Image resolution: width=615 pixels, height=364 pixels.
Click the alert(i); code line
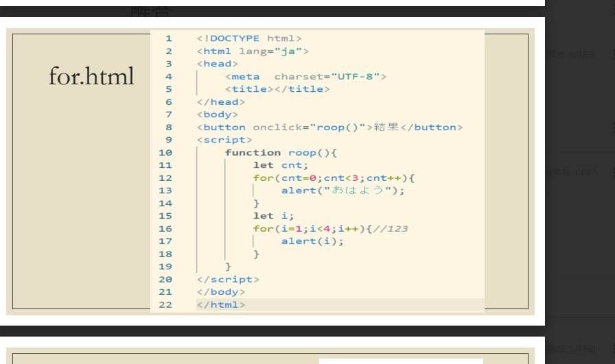pos(312,241)
